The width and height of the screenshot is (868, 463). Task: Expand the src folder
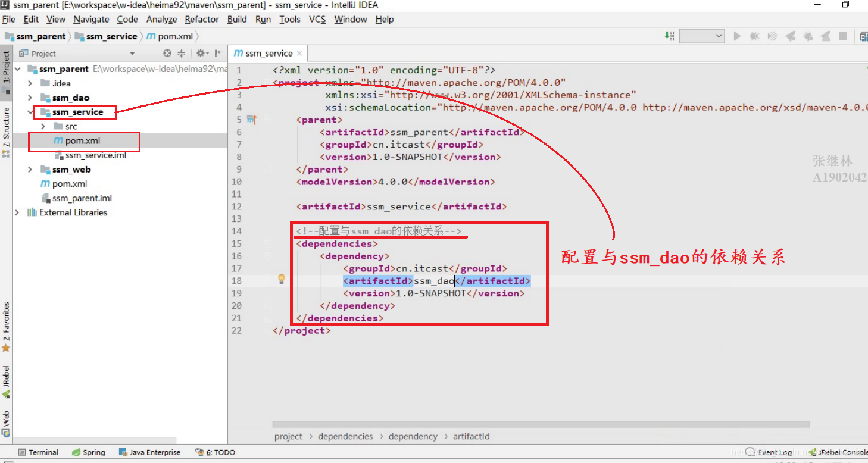[43, 126]
